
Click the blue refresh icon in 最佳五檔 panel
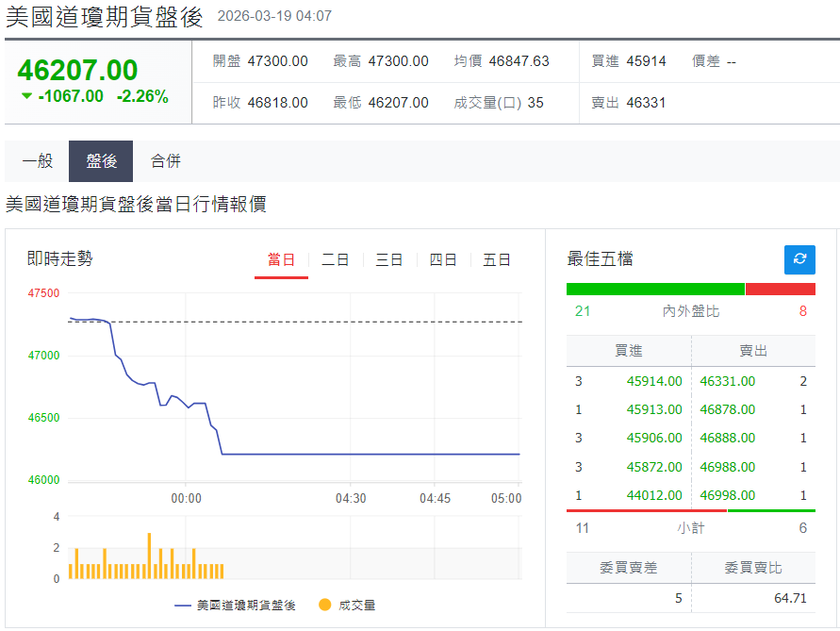[799, 259]
